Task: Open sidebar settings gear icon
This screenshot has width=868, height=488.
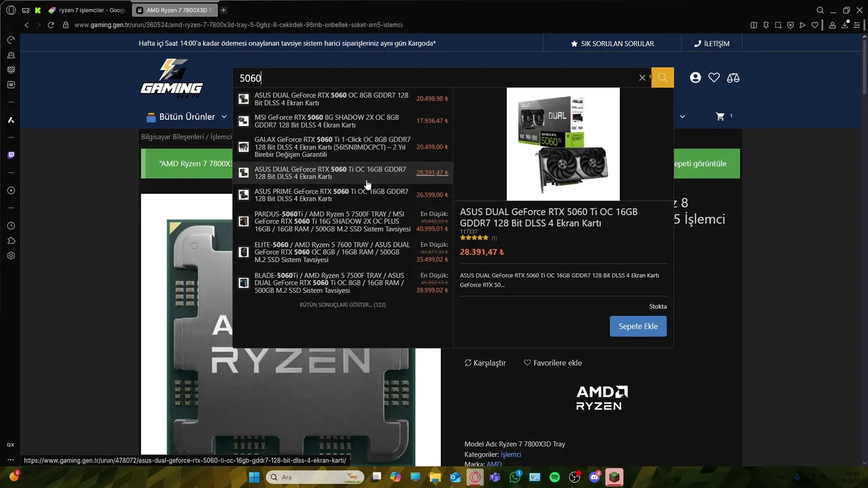Action: 11,256
